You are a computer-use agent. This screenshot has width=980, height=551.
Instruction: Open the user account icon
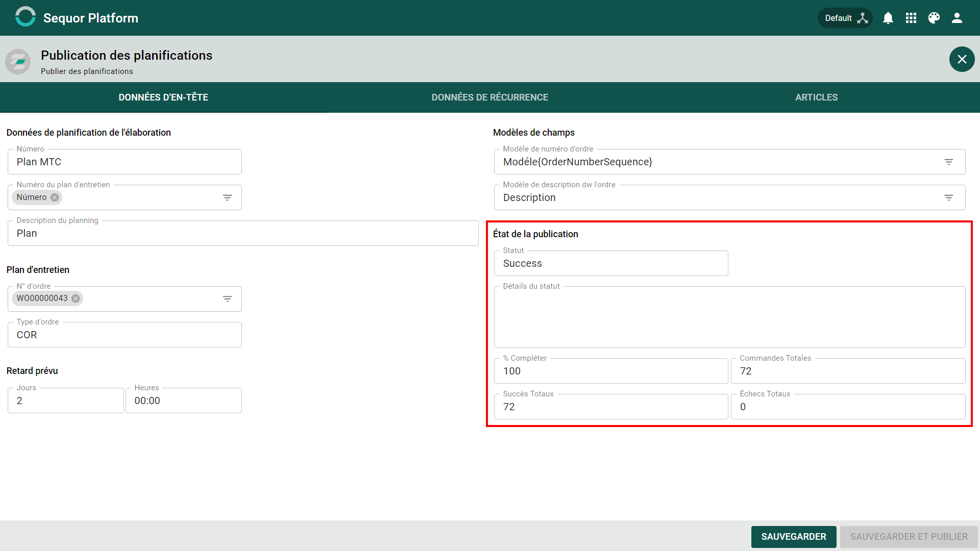tap(957, 18)
